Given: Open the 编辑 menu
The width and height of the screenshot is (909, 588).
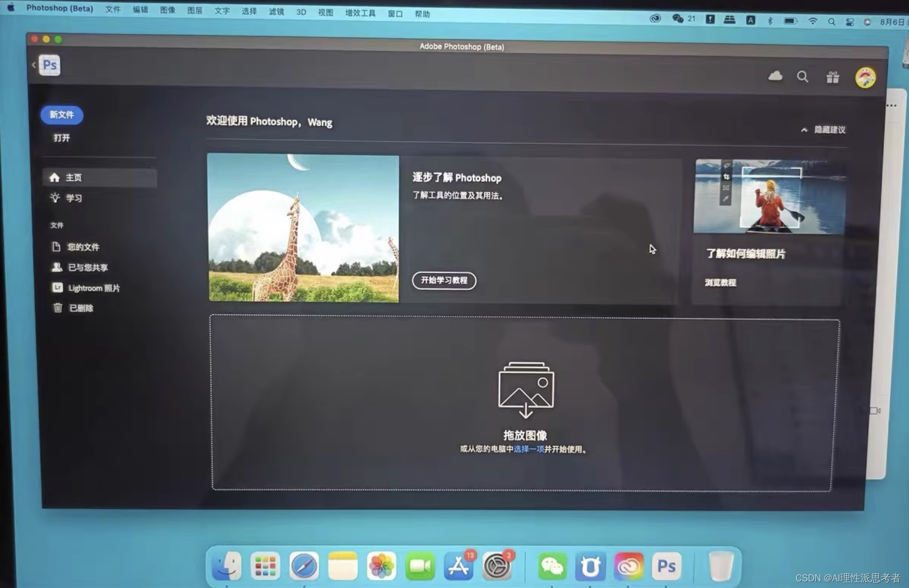Looking at the screenshot, I should (x=140, y=10).
